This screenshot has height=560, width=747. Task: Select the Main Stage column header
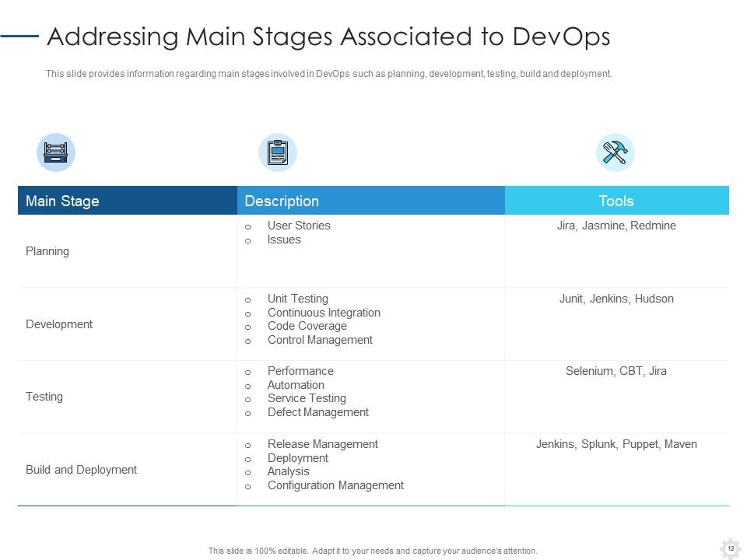62,201
